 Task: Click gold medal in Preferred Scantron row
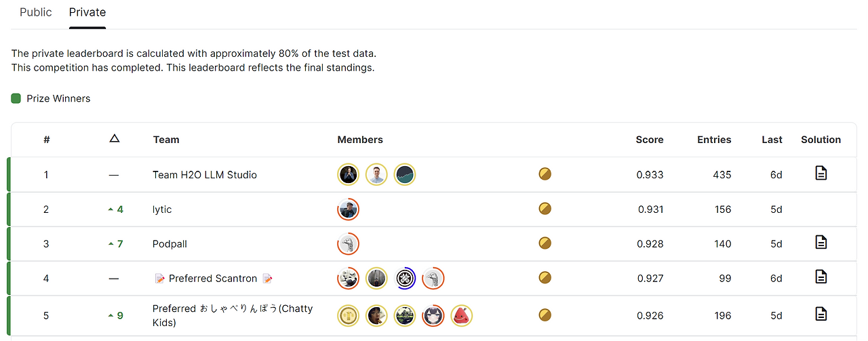[x=545, y=277]
